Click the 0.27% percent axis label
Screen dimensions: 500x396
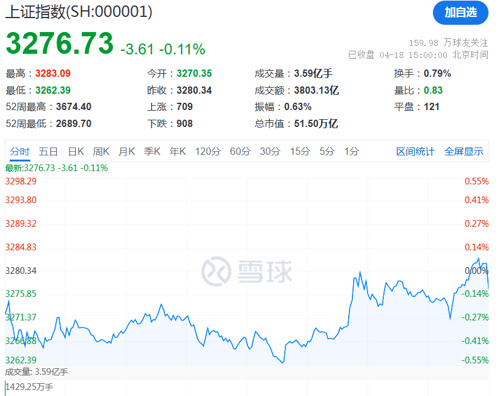coord(477,224)
